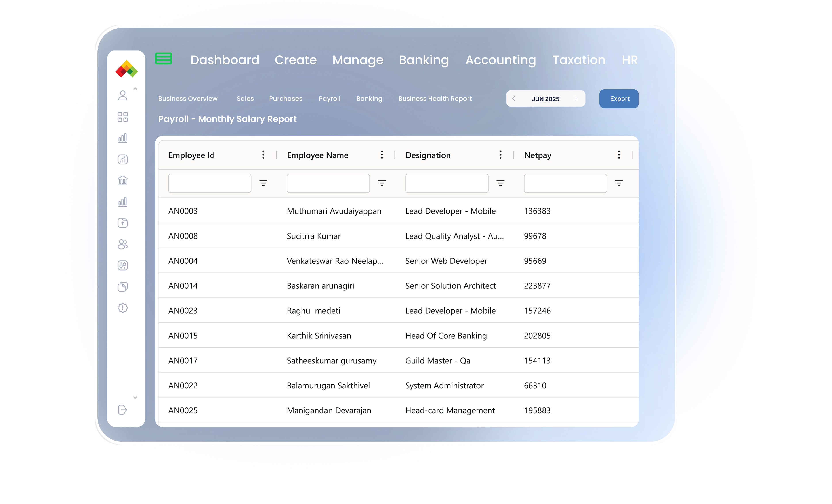
Task: Select Muthumari Avudaiyappan name cell
Action: [x=334, y=211]
